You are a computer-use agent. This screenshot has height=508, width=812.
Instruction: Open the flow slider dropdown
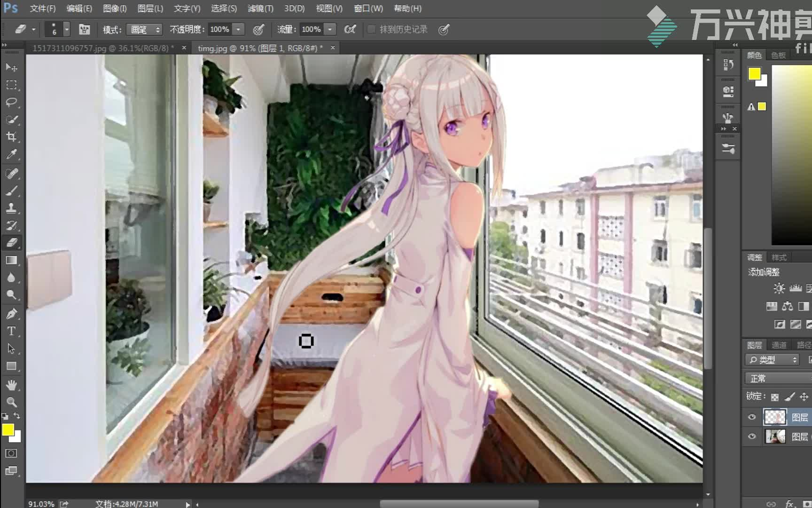330,30
